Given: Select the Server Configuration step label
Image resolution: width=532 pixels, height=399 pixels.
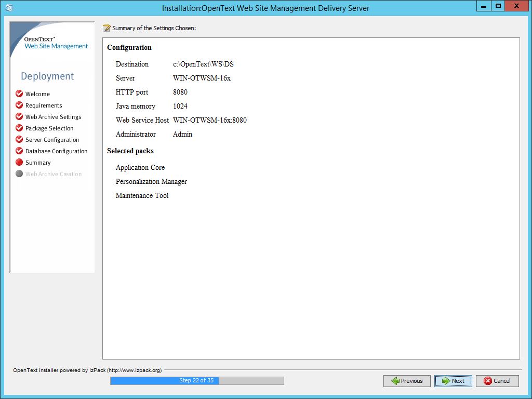Looking at the screenshot, I should pyautogui.click(x=52, y=140).
